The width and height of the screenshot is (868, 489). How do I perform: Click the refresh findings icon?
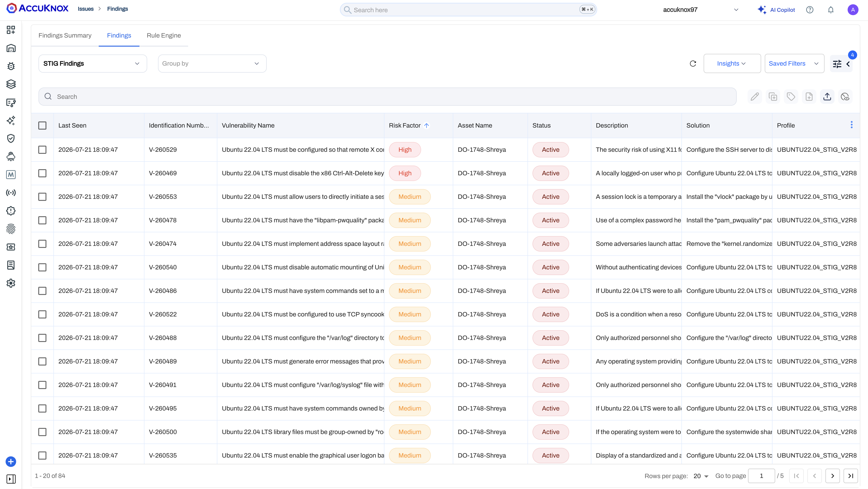(x=693, y=64)
